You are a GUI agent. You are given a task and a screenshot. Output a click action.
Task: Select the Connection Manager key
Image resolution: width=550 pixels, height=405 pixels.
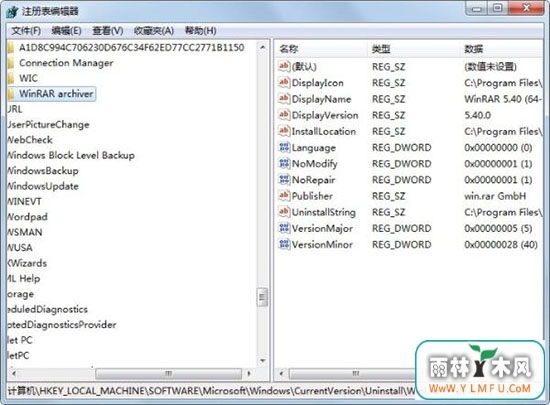point(66,63)
